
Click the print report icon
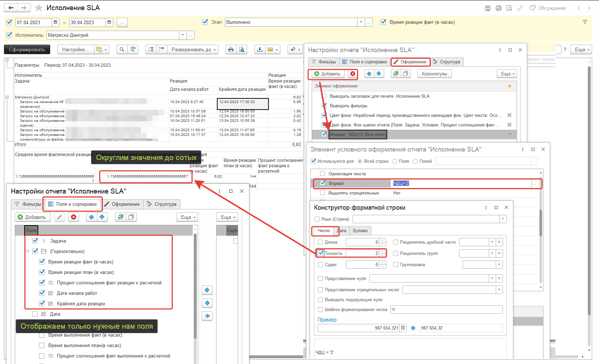coord(231,49)
